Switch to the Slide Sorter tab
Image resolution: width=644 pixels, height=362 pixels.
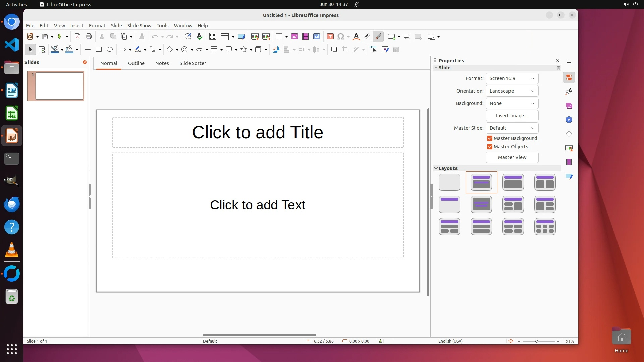tap(193, 63)
